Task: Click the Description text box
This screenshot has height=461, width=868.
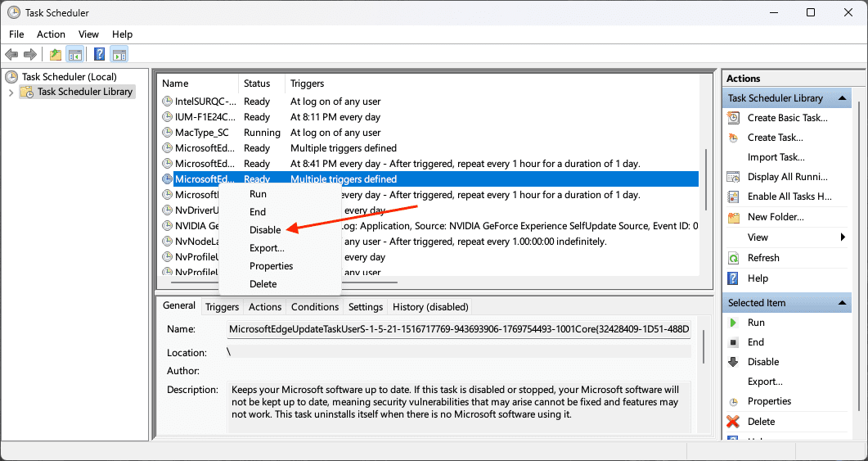Action: [459, 406]
